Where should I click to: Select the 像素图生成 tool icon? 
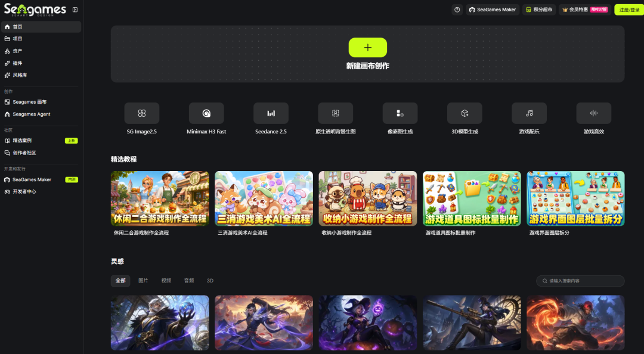(x=400, y=113)
